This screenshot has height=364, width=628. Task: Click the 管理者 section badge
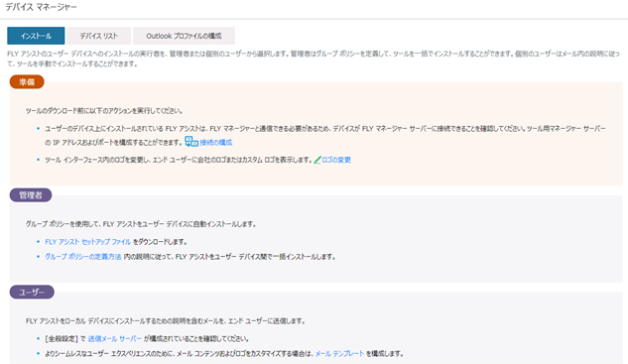[x=31, y=195]
